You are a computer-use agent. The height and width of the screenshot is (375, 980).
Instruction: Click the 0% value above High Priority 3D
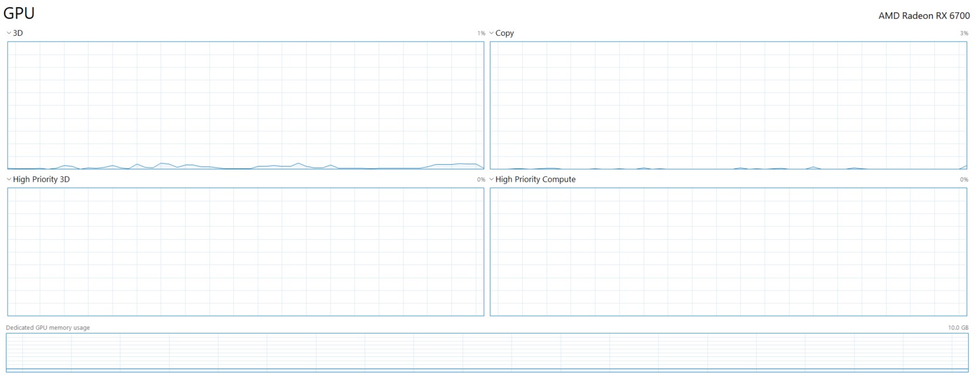click(x=481, y=180)
